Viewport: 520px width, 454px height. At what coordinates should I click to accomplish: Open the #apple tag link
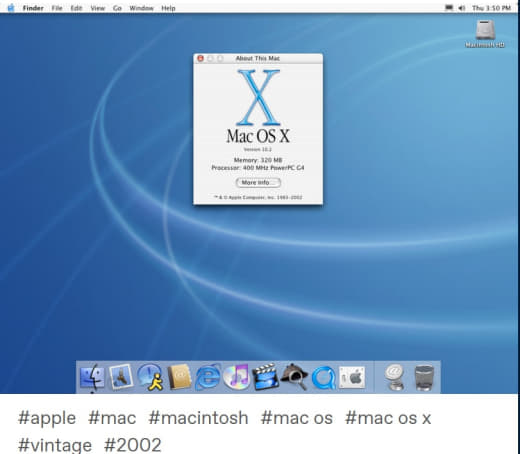click(x=47, y=418)
